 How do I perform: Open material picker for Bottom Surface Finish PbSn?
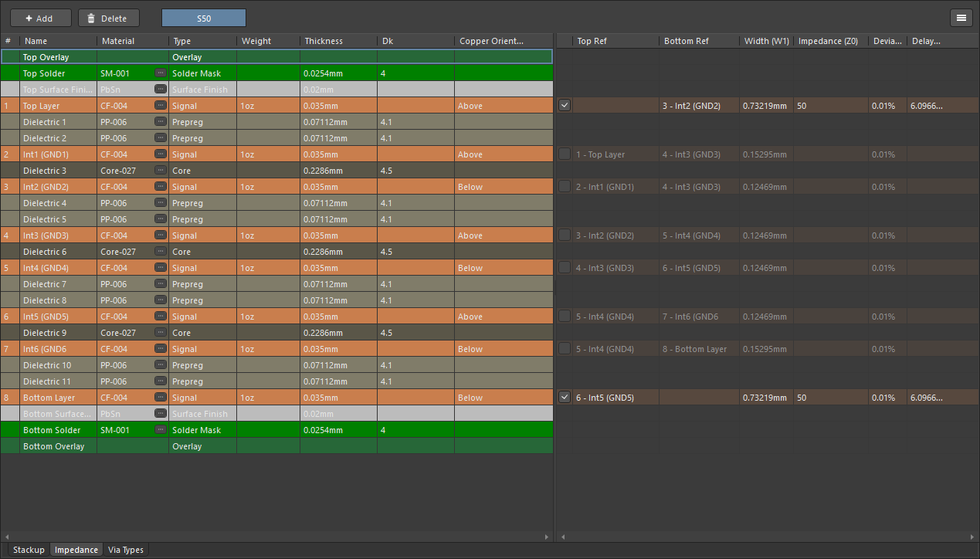pyautogui.click(x=160, y=414)
